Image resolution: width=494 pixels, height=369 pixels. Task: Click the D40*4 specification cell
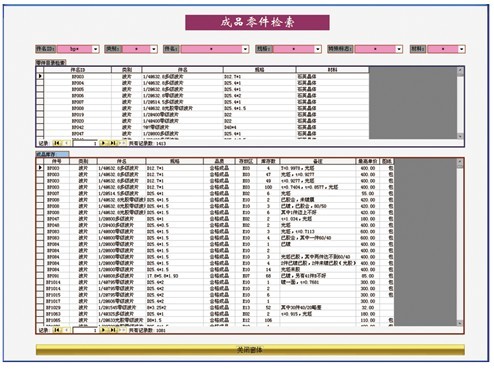[259, 127]
